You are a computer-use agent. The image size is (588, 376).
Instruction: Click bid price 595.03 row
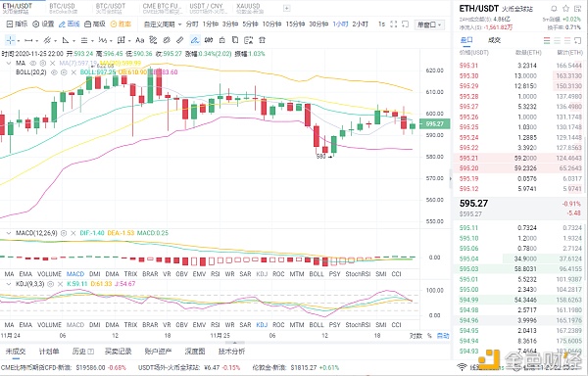[x=520, y=269]
